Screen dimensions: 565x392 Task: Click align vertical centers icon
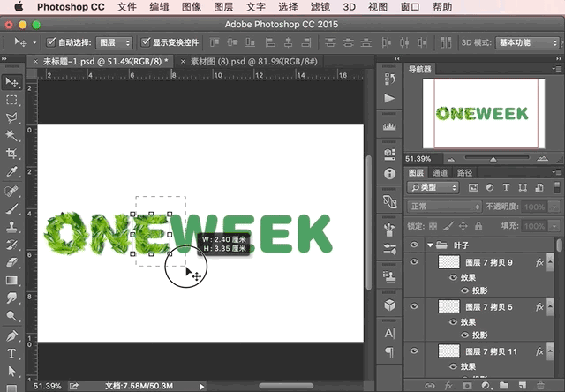(x=232, y=42)
